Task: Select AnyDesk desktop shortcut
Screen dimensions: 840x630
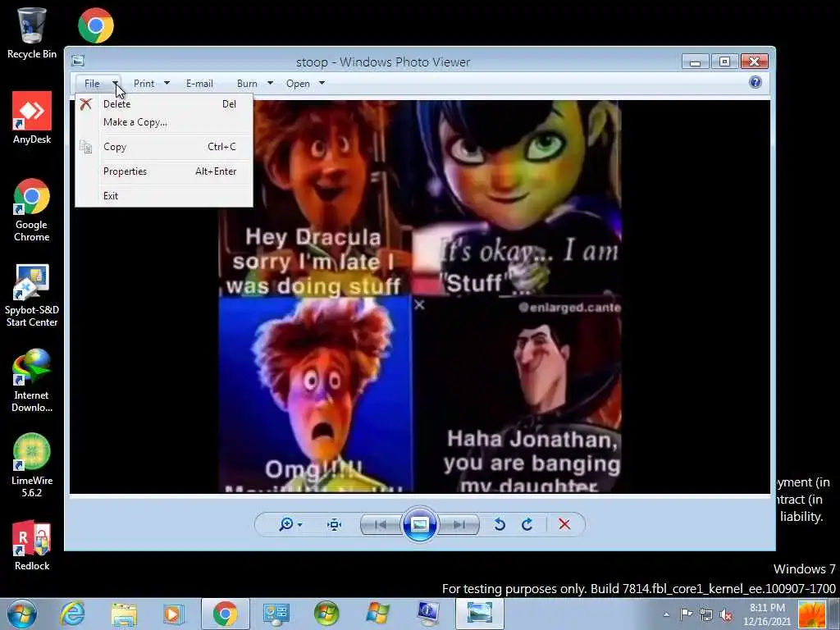Action: (x=32, y=118)
